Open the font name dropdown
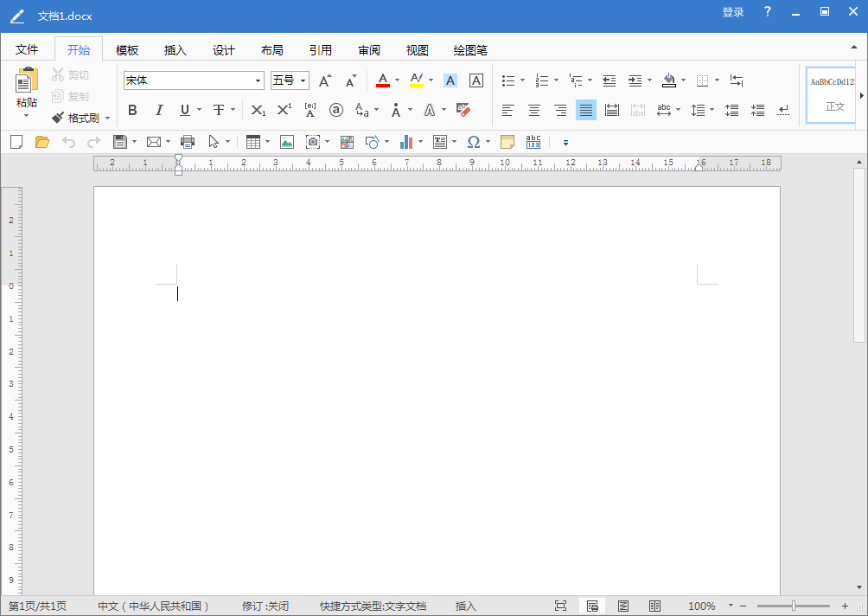The image size is (868, 616). pyautogui.click(x=258, y=80)
